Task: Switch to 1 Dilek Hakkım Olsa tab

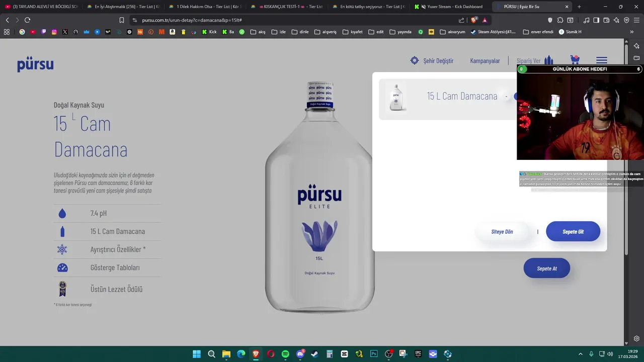Action: pyautogui.click(x=205, y=7)
